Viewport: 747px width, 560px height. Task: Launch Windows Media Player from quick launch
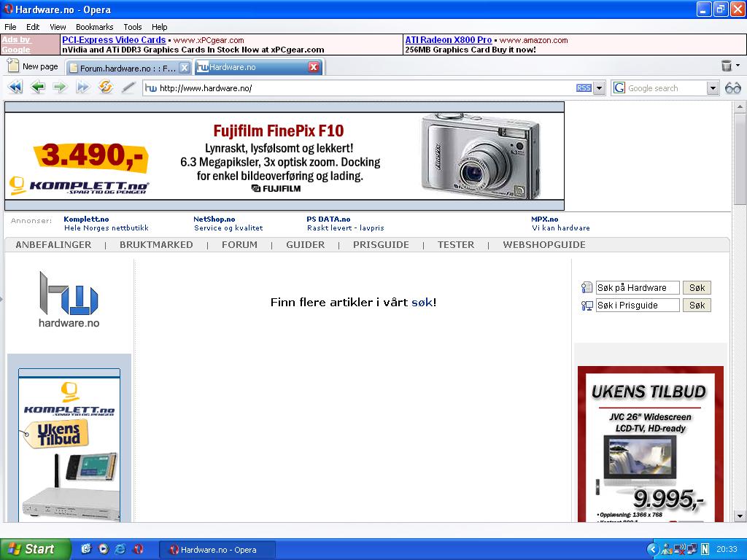(x=104, y=549)
